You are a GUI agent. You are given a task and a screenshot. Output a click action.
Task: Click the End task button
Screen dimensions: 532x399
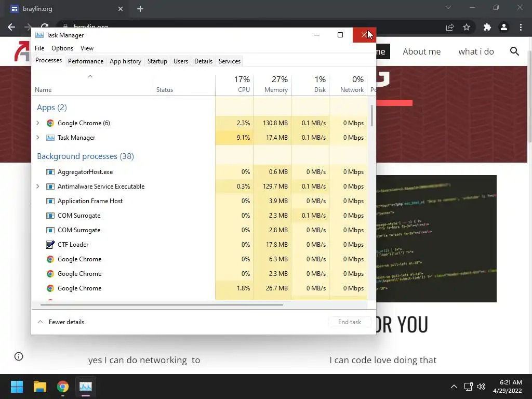[x=350, y=322]
